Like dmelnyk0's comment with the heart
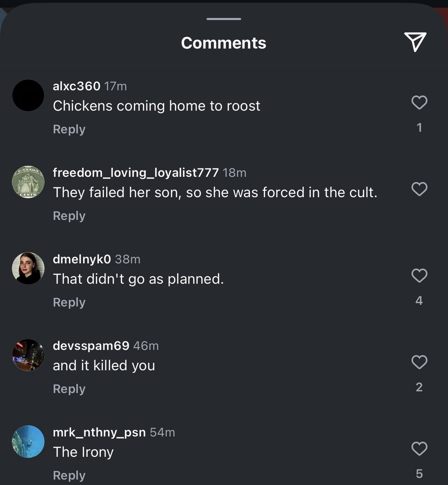 point(419,275)
